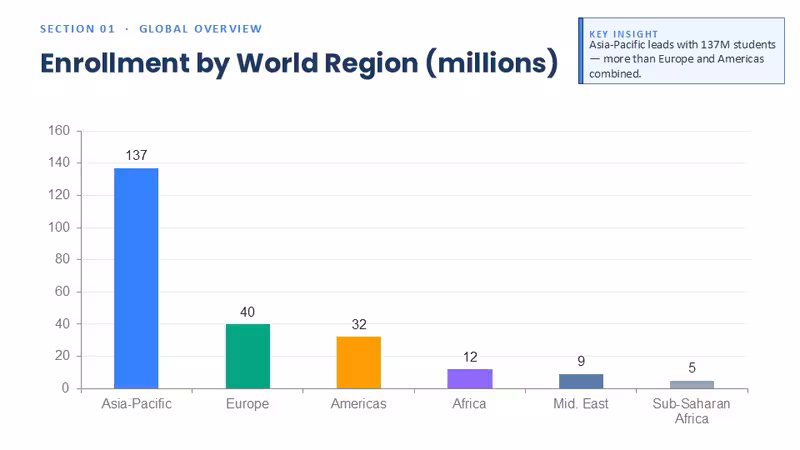Click the 32 data label above Americas
Screen dimensions: 800x450
pyautogui.click(x=359, y=324)
